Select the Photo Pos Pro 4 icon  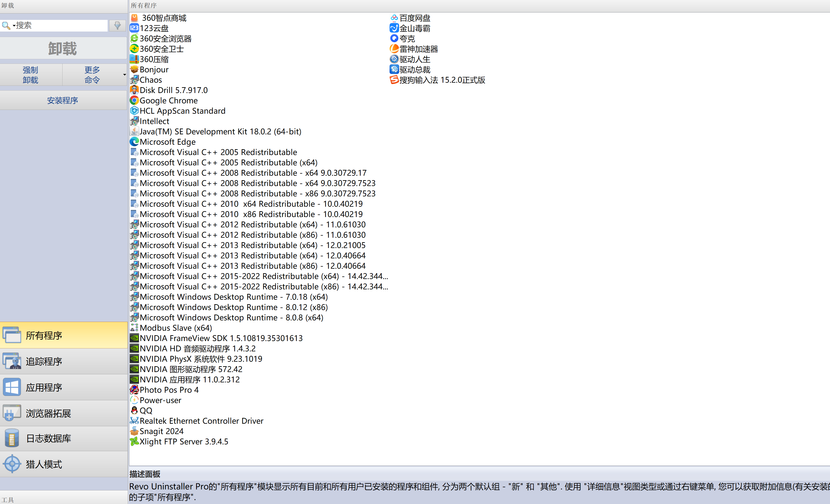pyautogui.click(x=134, y=390)
